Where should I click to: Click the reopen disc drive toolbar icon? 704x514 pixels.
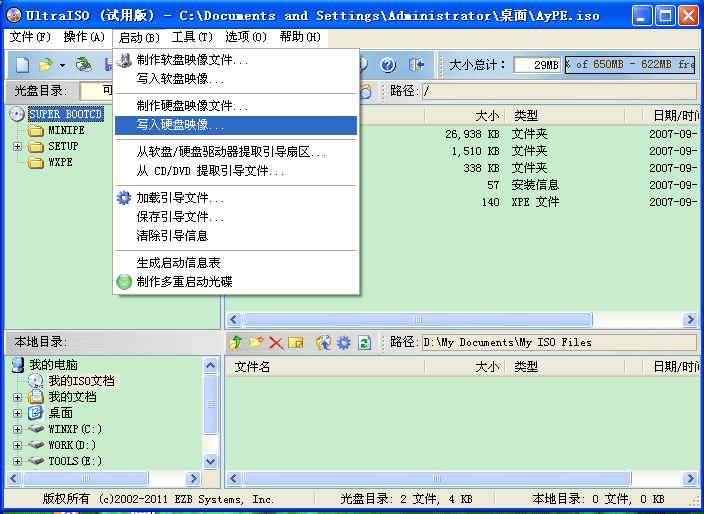[84, 65]
